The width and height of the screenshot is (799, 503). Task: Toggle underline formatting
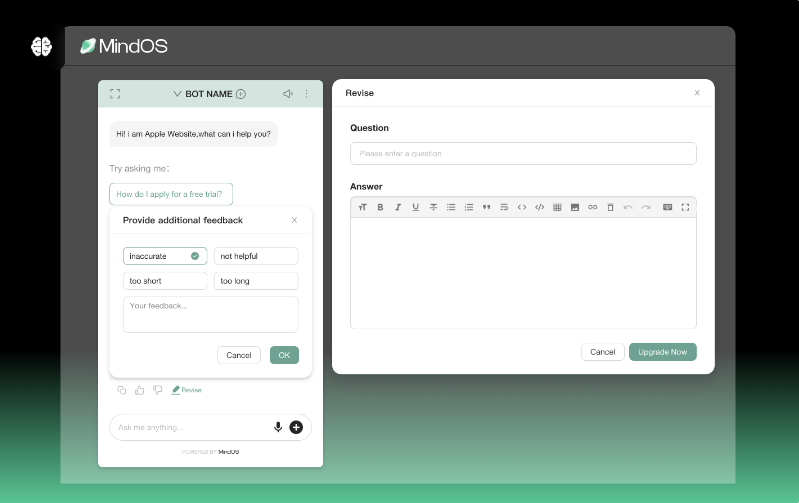pos(416,207)
